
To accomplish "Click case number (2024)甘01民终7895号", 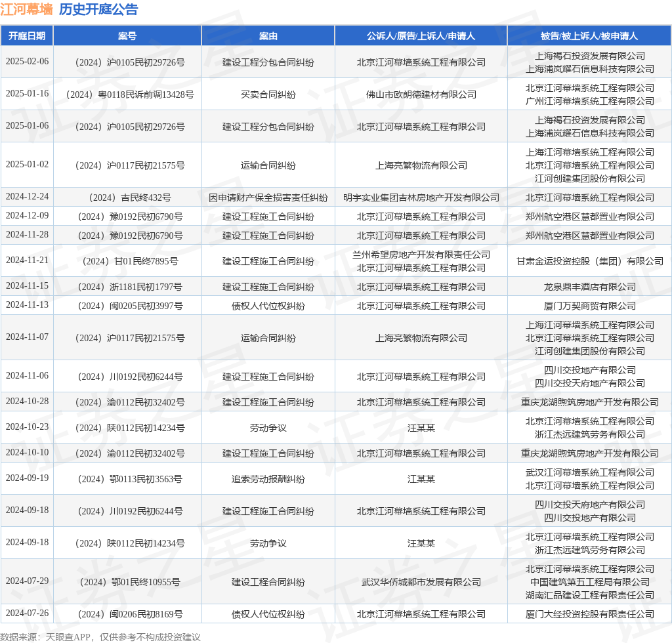I will point(130,261).
